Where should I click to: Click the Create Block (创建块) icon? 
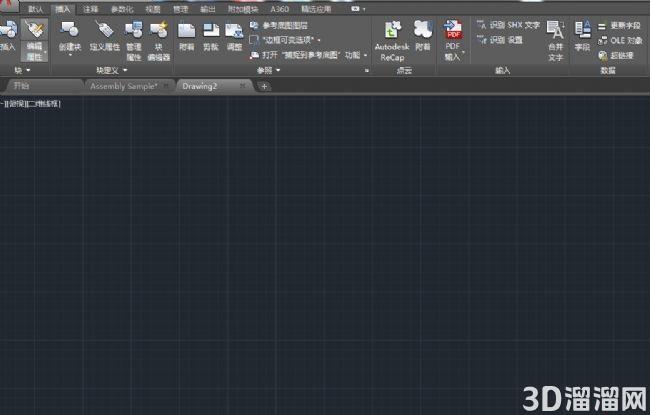pos(69,30)
